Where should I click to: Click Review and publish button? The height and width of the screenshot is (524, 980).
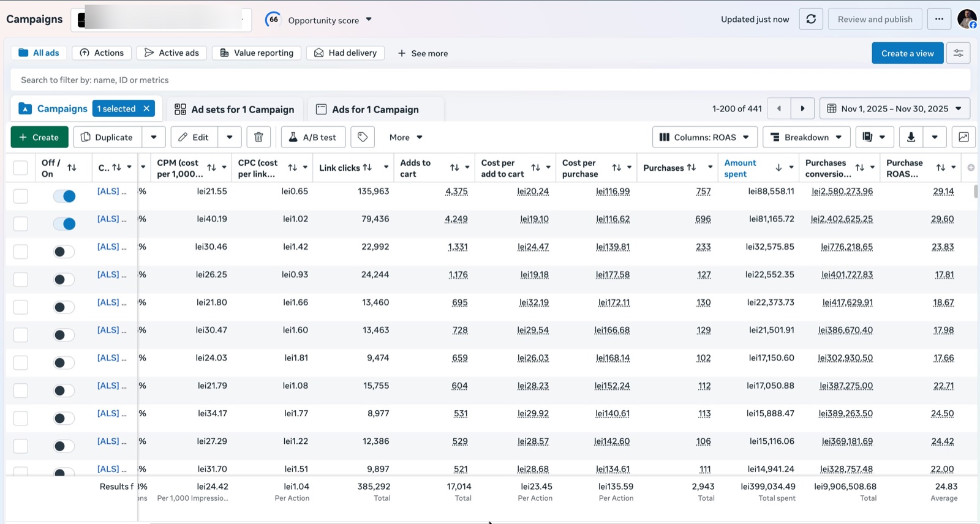[875, 19]
